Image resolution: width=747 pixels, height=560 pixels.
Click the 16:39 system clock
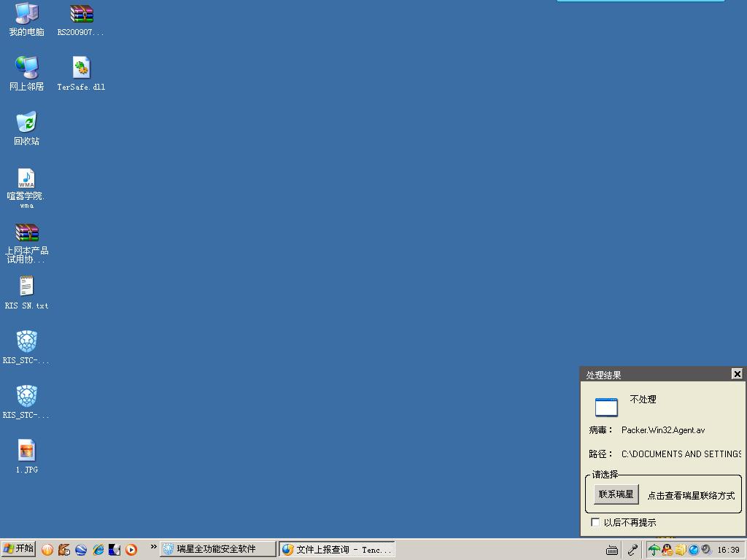click(729, 550)
